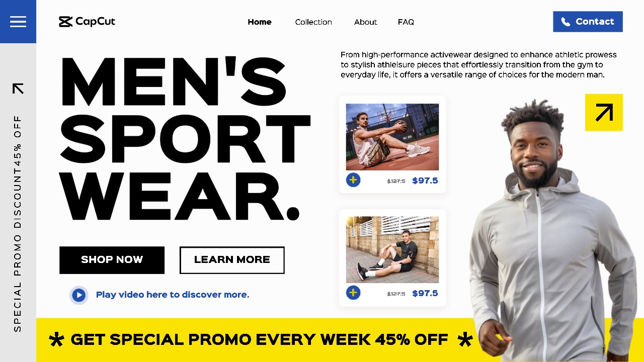Add streetwear outfit with plus icon
644x362 pixels.
point(353,293)
